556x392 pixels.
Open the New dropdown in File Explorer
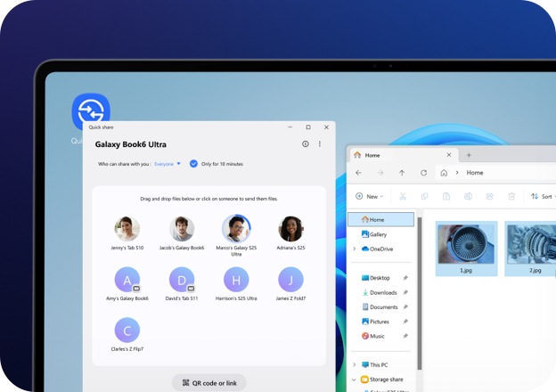coord(369,196)
